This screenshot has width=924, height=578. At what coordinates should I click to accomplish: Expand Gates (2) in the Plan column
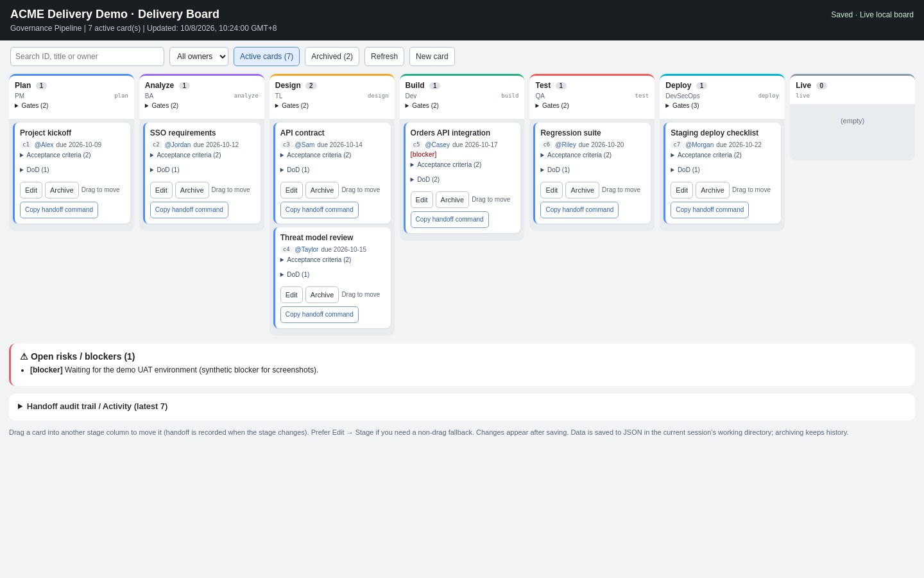(x=31, y=106)
